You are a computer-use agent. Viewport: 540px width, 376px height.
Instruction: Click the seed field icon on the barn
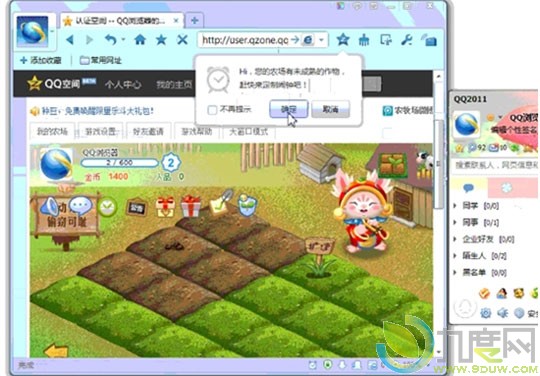point(393,166)
